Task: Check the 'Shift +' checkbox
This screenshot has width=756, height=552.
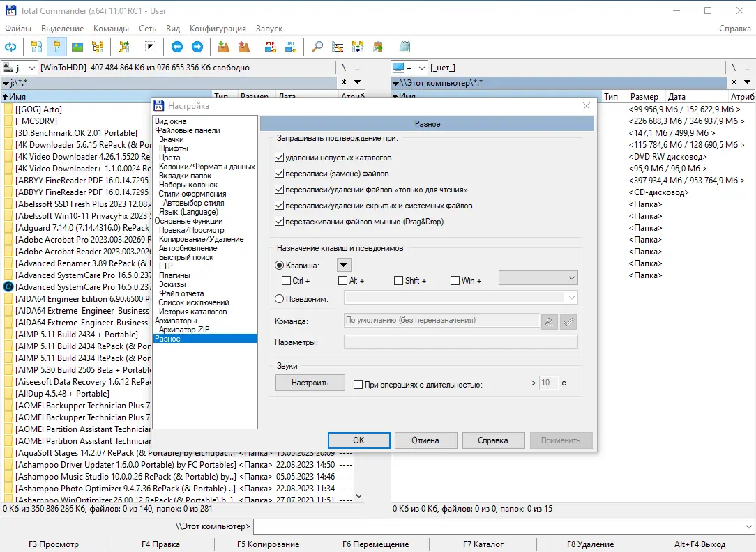Action: point(398,280)
